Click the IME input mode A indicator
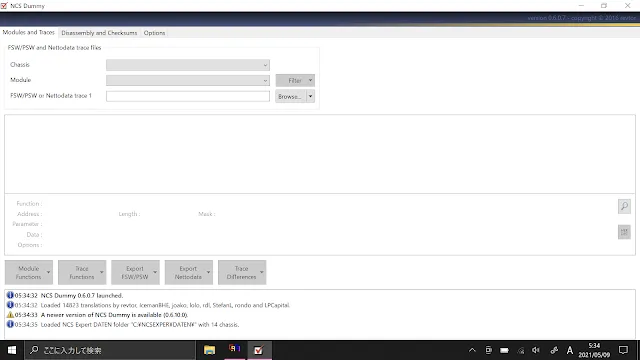Screen dimensions: 640x360 point(570,350)
